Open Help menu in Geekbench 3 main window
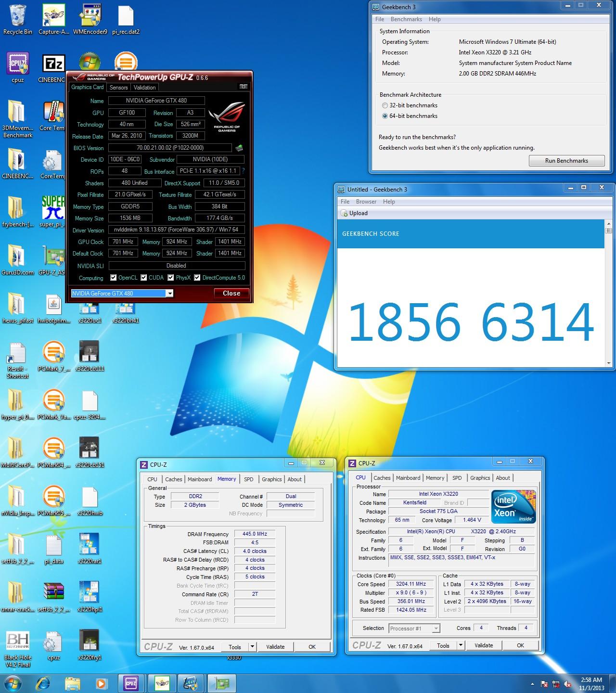The width and height of the screenshot is (616, 693). [x=435, y=19]
